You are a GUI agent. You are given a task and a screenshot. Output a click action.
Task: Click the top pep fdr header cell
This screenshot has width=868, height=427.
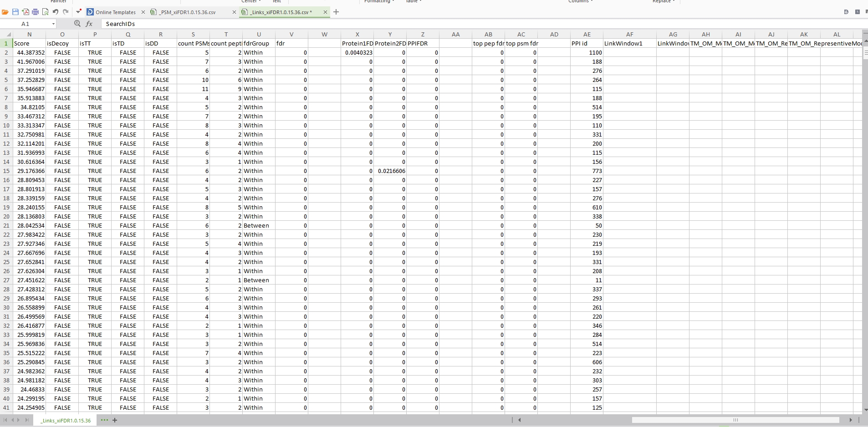(488, 44)
